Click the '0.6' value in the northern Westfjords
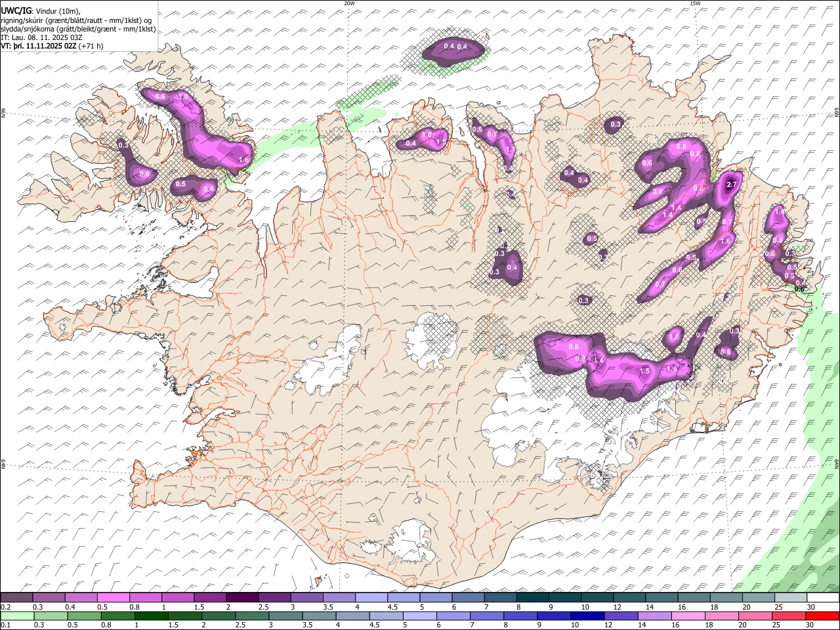This screenshot has width=840, height=630. pyautogui.click(x=160, y=97)
